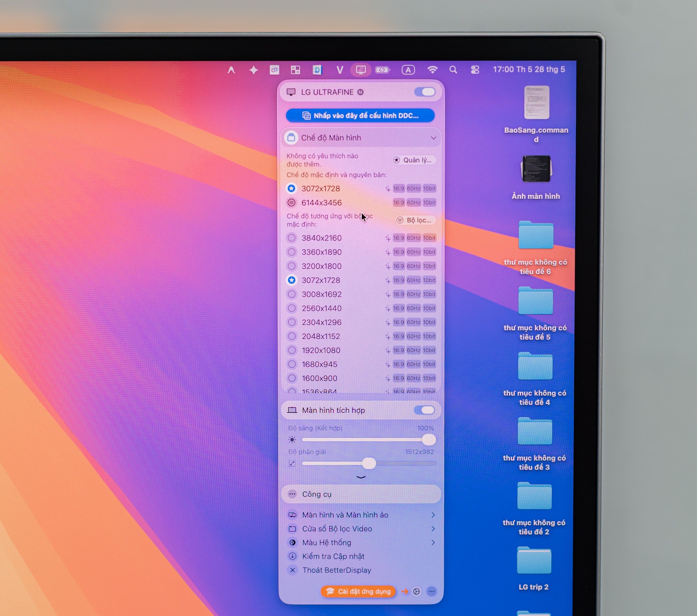This screenshot has width=697, height=616.
Task: Select the 3200x1800 resolution mode
Action: tap(361, 266)
